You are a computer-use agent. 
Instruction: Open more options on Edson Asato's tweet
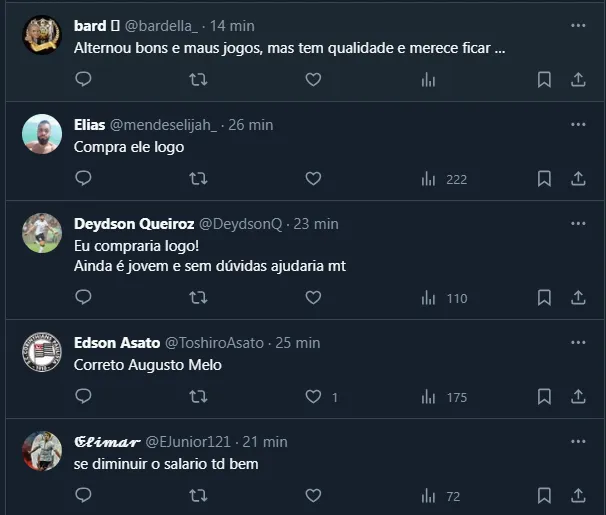pos(578,342)
